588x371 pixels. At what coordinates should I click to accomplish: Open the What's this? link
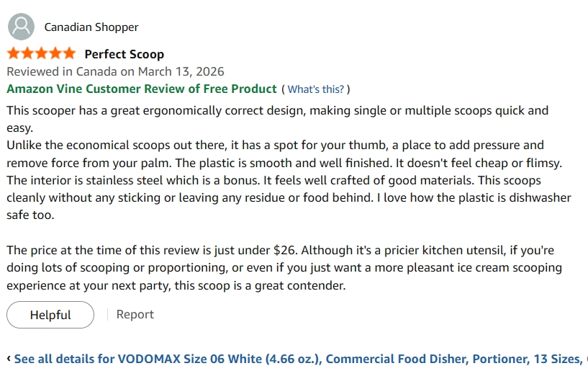point(315,89)
